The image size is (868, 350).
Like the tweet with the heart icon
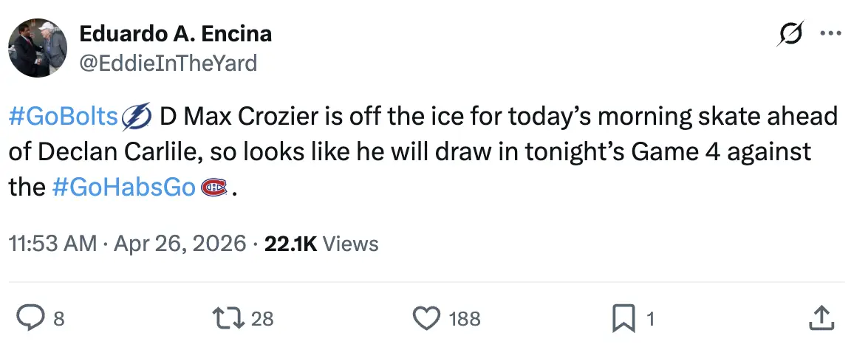coord(426,318)
